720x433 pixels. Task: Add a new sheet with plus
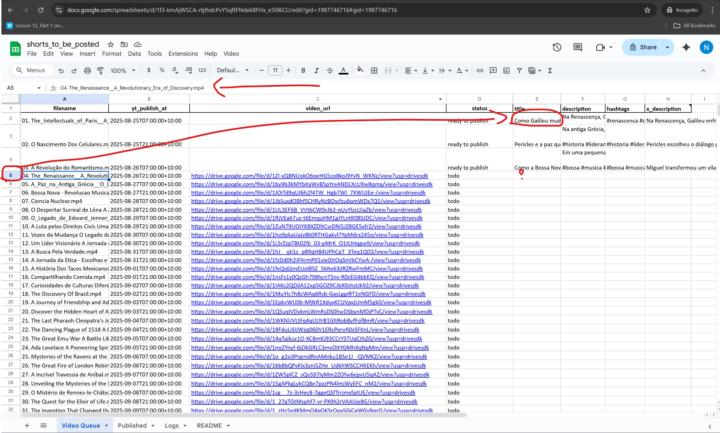point(27,426)
